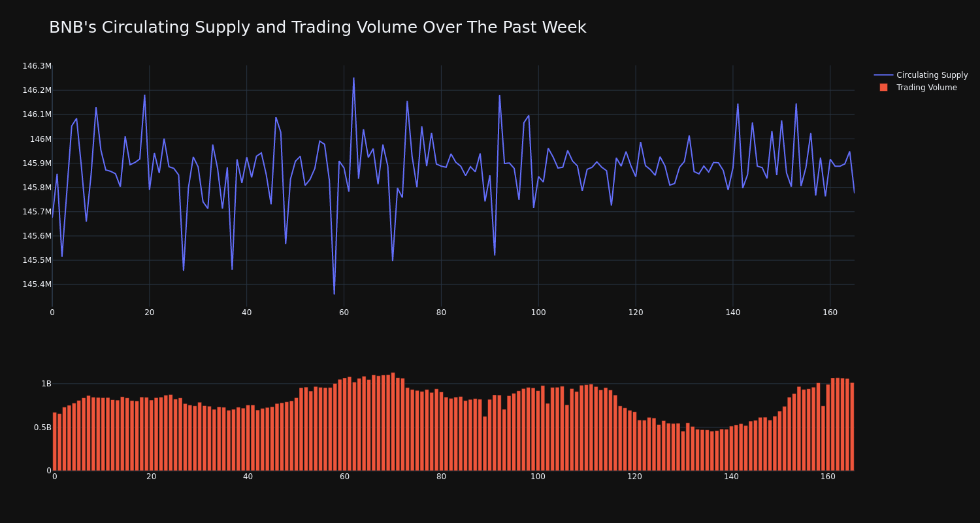This screenshot has width=980, height=523.
Task: Click the 40 tick on volume chart x-axis
Action: 248,477
